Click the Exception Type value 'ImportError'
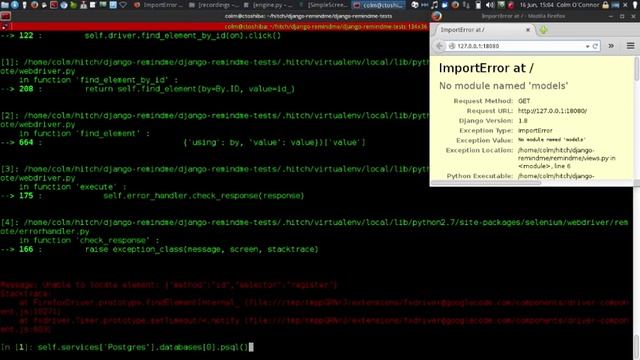The height and width of the screenshot is (360, 640). click(535, 130)
